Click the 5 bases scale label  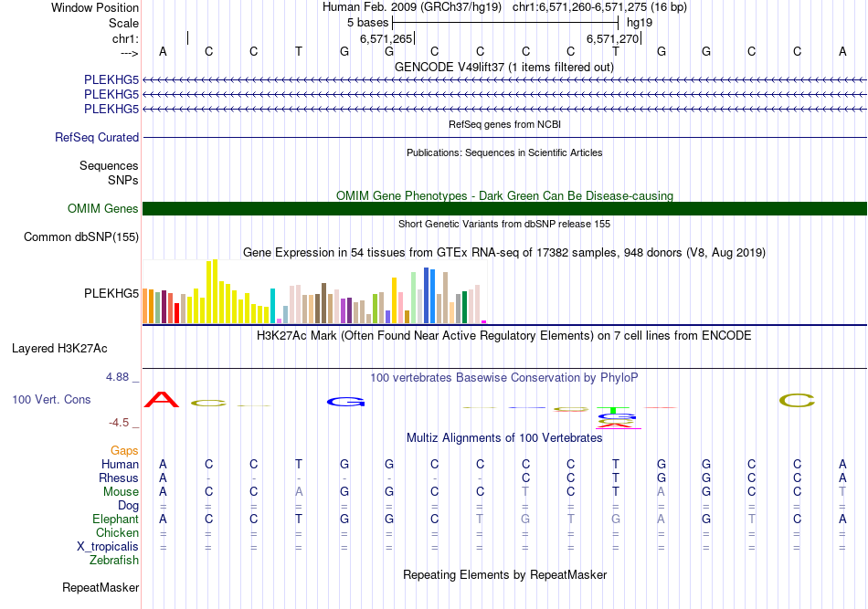(367, 23)
